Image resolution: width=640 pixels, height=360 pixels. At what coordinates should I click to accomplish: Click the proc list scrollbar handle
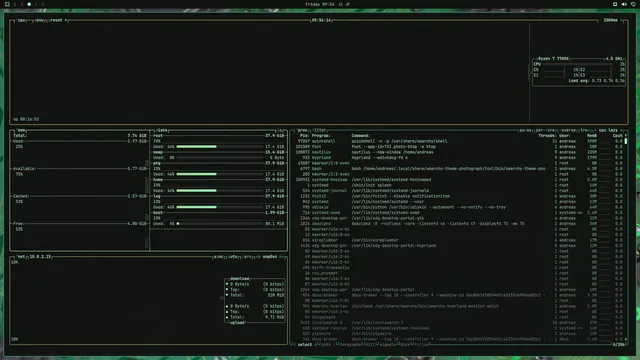(x=626, y=141)
